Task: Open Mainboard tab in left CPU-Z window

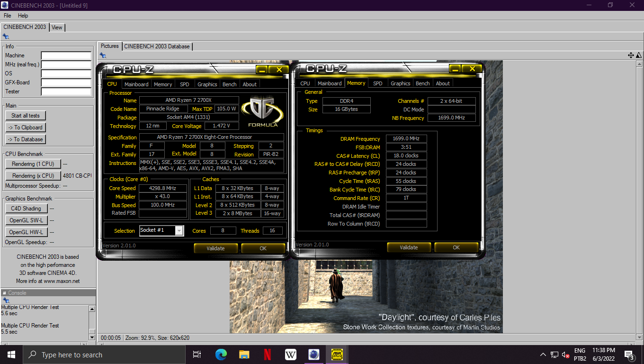Action: point(136,84)
